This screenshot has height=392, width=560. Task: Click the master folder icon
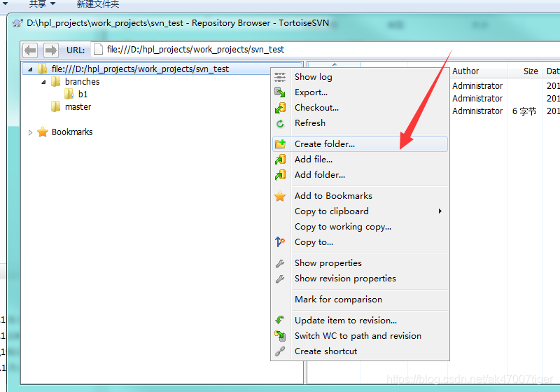[x=56, y=106]
